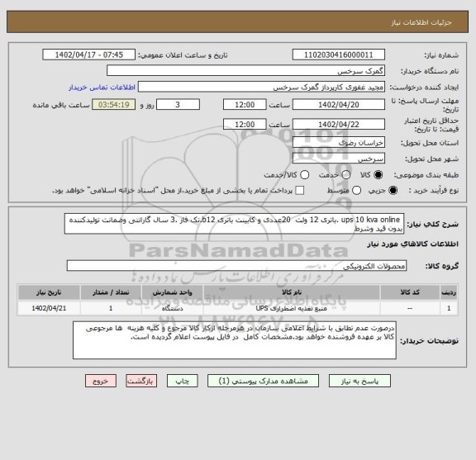Click the تاریخ نیاز column header

click(x=49, y=292)
